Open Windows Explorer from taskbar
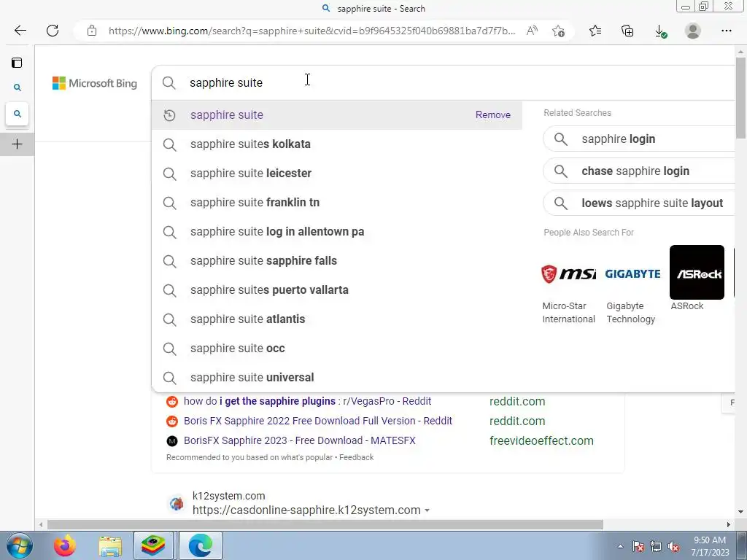This screenshot has height=560, width=747. tap(111, 546)
